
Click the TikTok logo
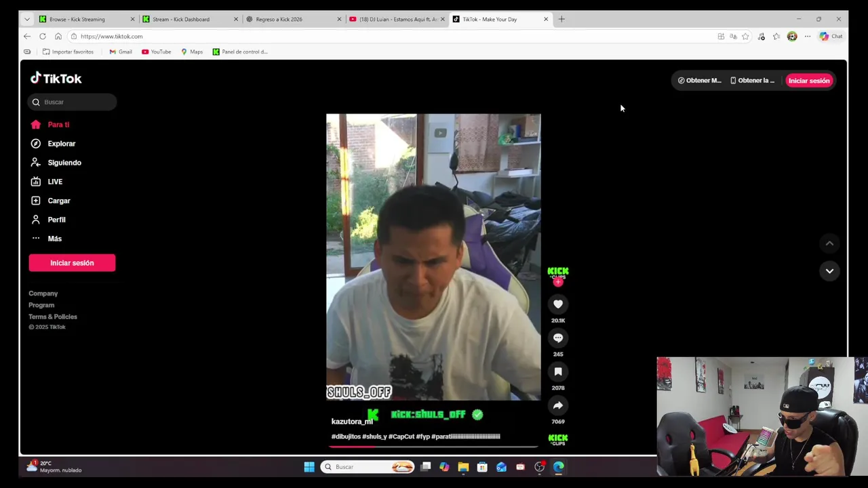pyautogui.click(x=56, y=79)
